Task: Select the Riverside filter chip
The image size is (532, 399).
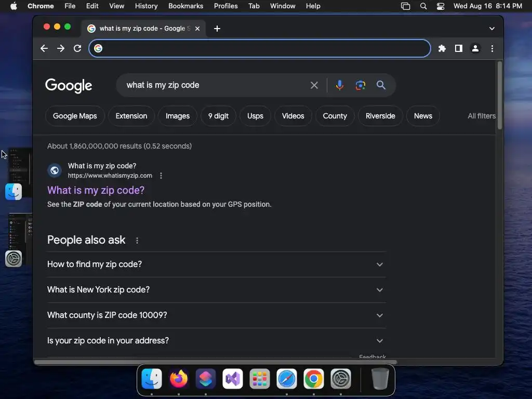Action: point(380,116)
